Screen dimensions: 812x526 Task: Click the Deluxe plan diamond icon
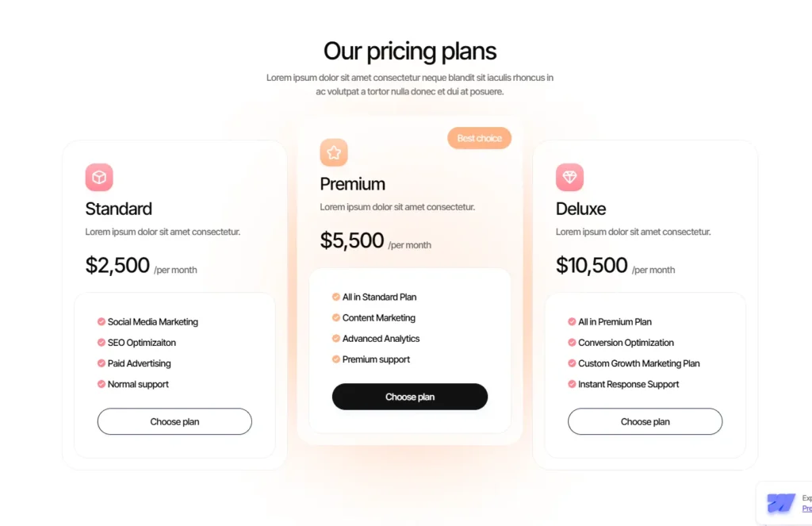[x=569, y=177]
